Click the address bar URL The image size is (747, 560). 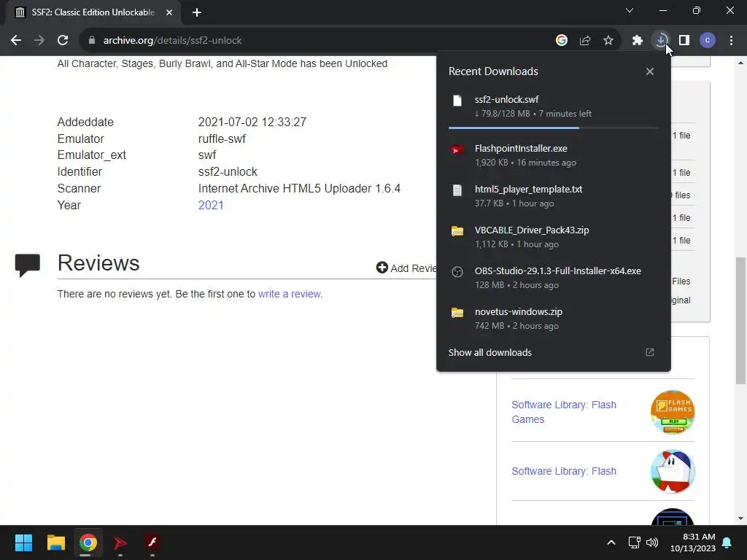(x=172, y=41)
